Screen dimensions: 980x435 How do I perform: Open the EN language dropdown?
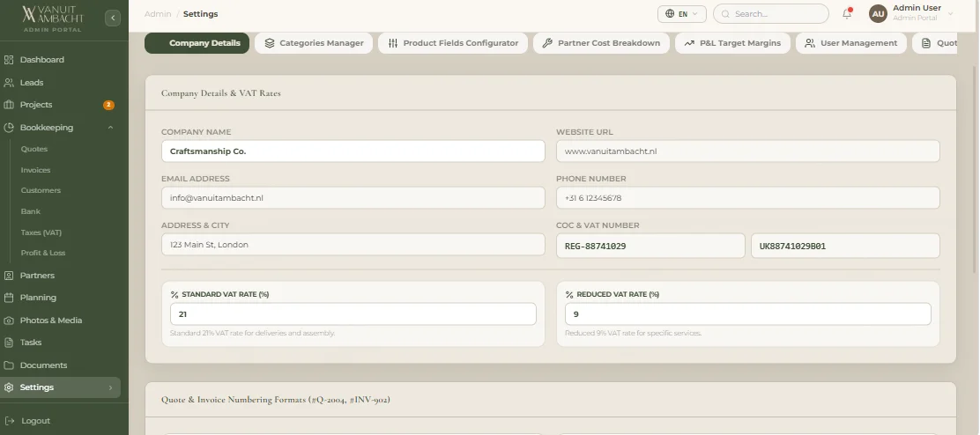tap(682, 14)
